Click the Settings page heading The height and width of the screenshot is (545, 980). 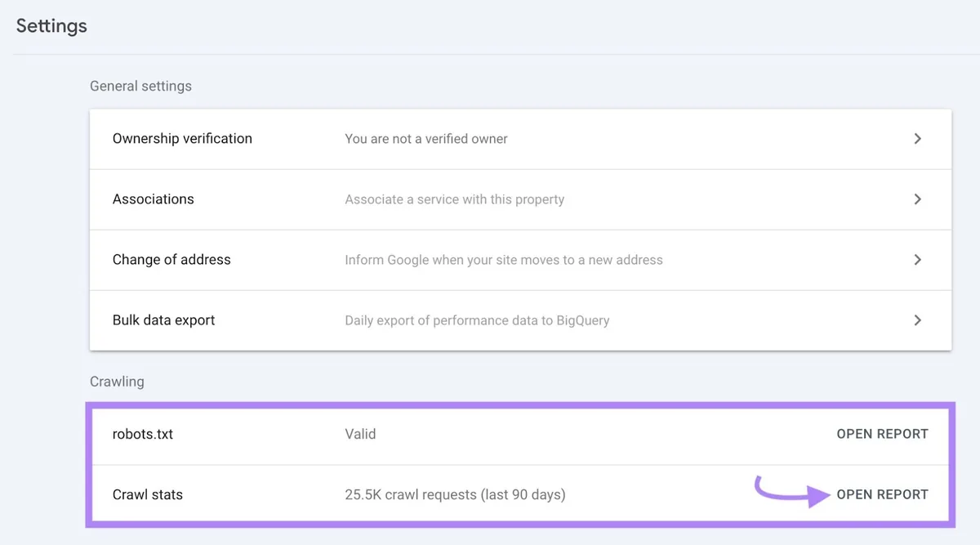51,26
